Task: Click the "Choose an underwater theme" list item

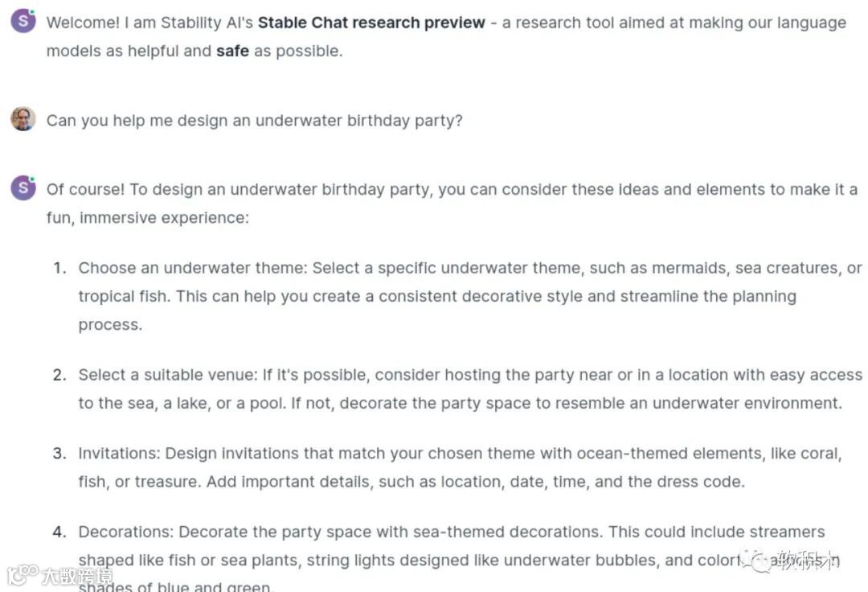Action: point(193,268)
